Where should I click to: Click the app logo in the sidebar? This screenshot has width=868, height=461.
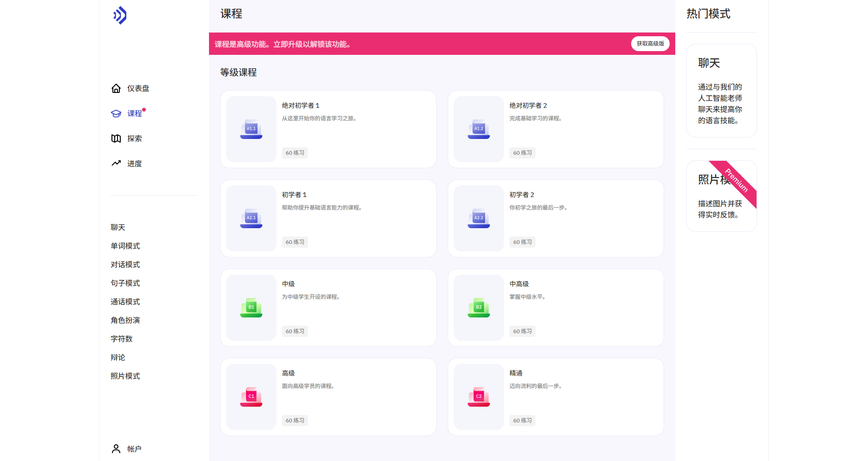click(120, 15)
